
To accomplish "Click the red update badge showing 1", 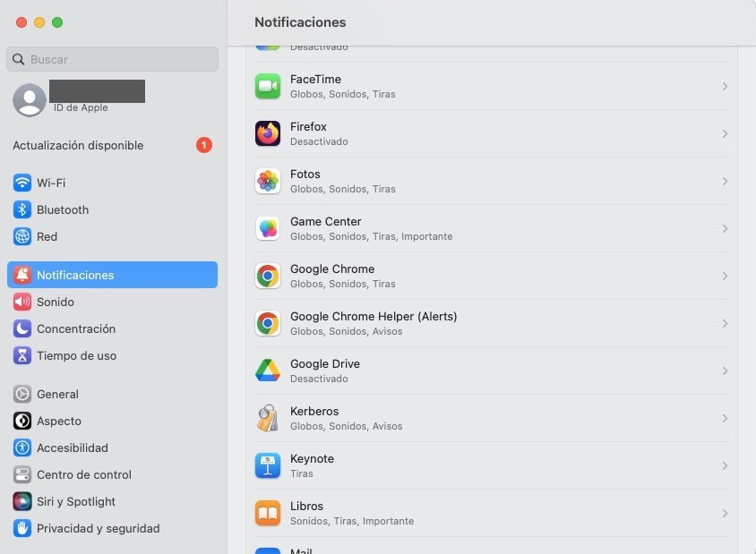I will click(x=204, y=145).
